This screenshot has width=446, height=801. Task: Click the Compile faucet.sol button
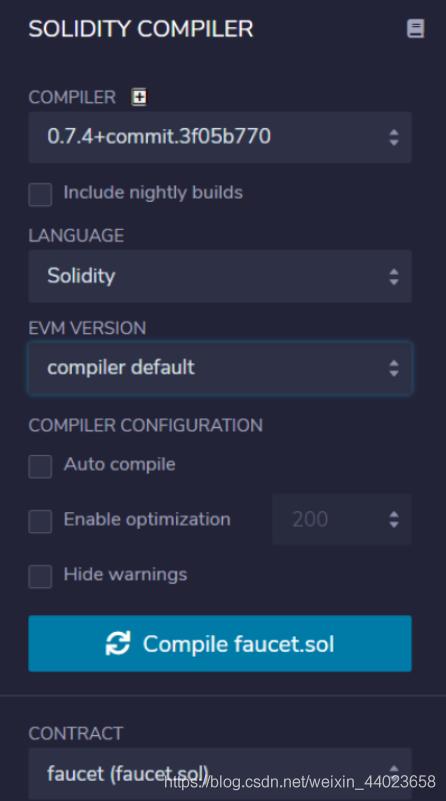tap(220, 643)
